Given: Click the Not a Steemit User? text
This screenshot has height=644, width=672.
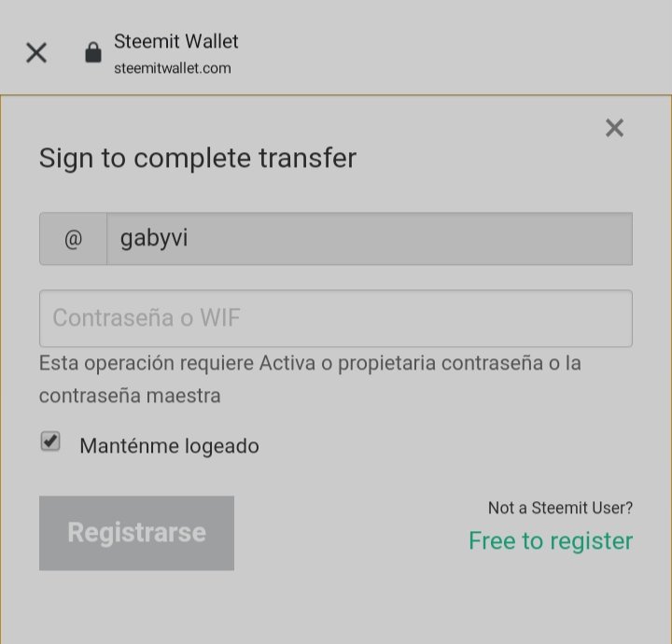Looking at the screenshot, I should 560,508.
